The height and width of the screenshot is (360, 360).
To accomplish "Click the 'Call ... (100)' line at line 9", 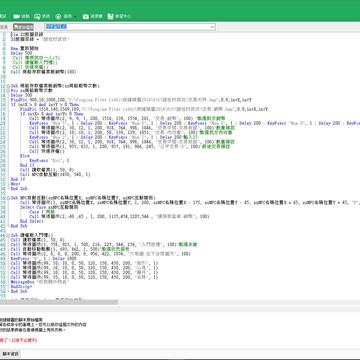I will point(43,72).
